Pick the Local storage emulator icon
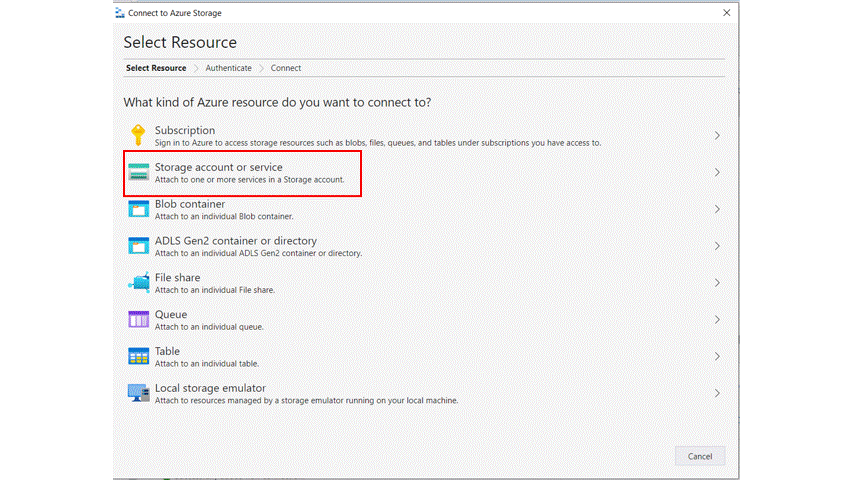The image size is (853, 480). pyautogui.click(x=139, y=393)
